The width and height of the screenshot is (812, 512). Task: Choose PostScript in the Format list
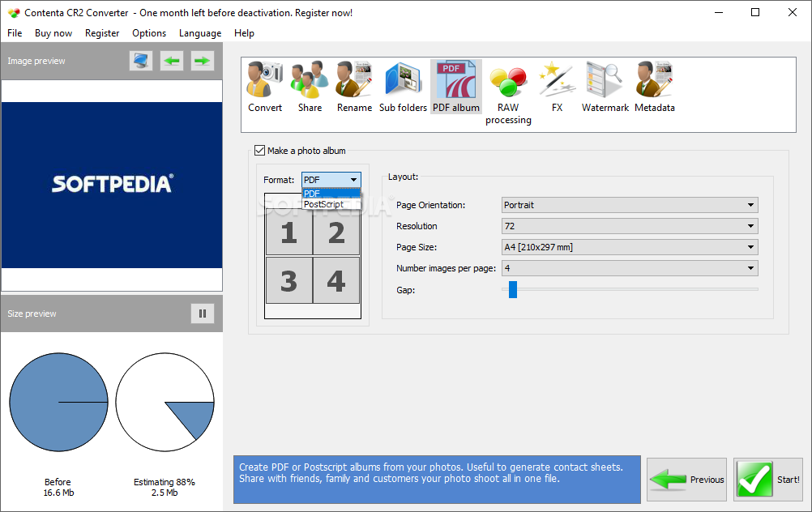(x=331, y=204)
